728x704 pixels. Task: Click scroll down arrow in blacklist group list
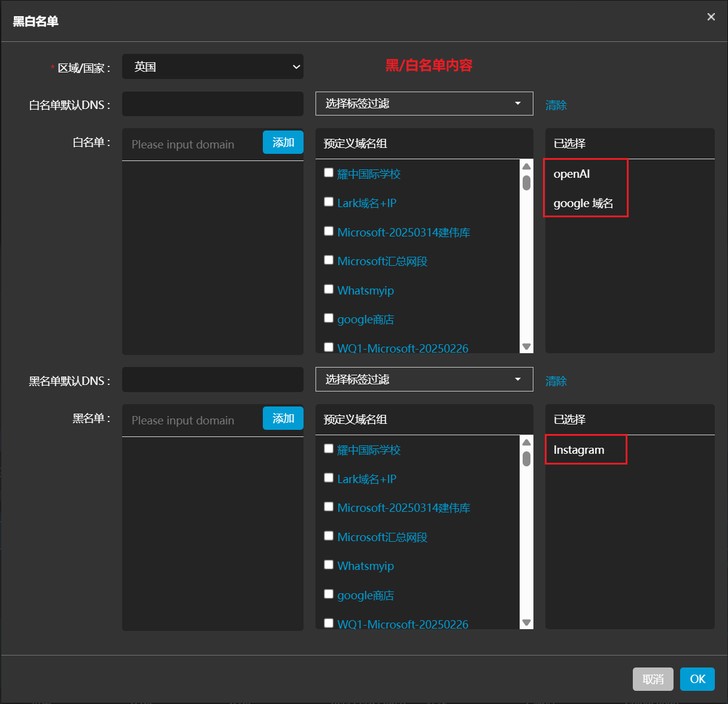pos(526,623)
